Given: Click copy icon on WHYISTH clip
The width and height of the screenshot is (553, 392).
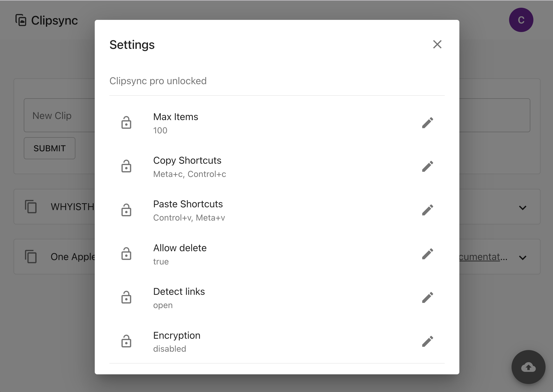Looking at the screenshot, I should coord(31,207).
